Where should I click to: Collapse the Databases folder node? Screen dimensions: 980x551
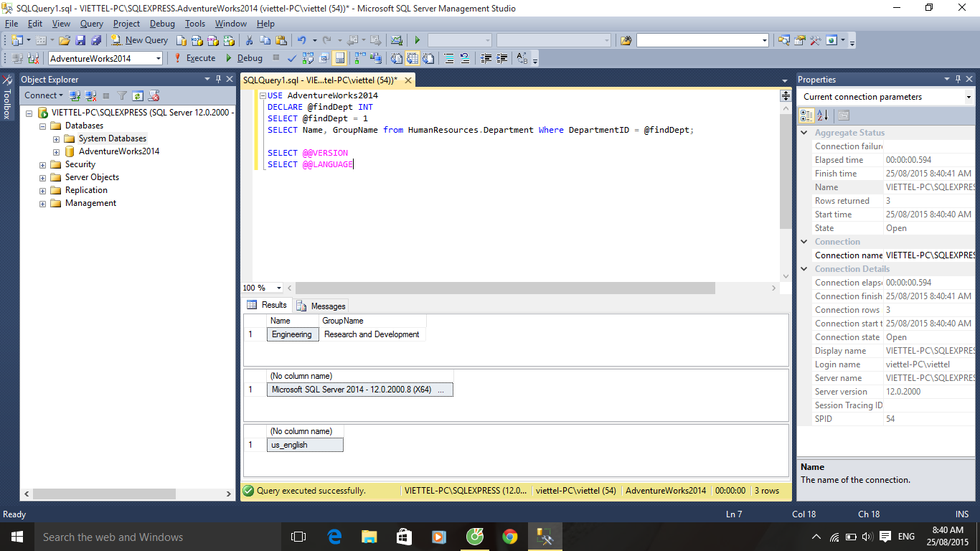(42, 126)
